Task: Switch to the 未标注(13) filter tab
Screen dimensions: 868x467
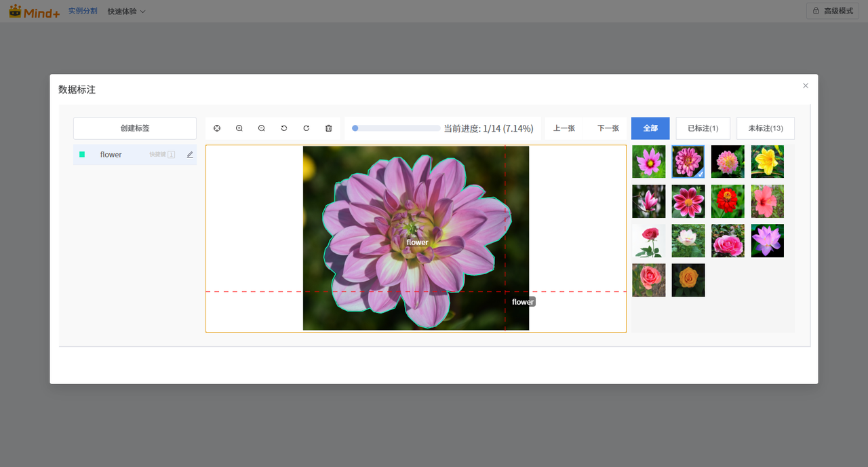Action: point(765,128)
